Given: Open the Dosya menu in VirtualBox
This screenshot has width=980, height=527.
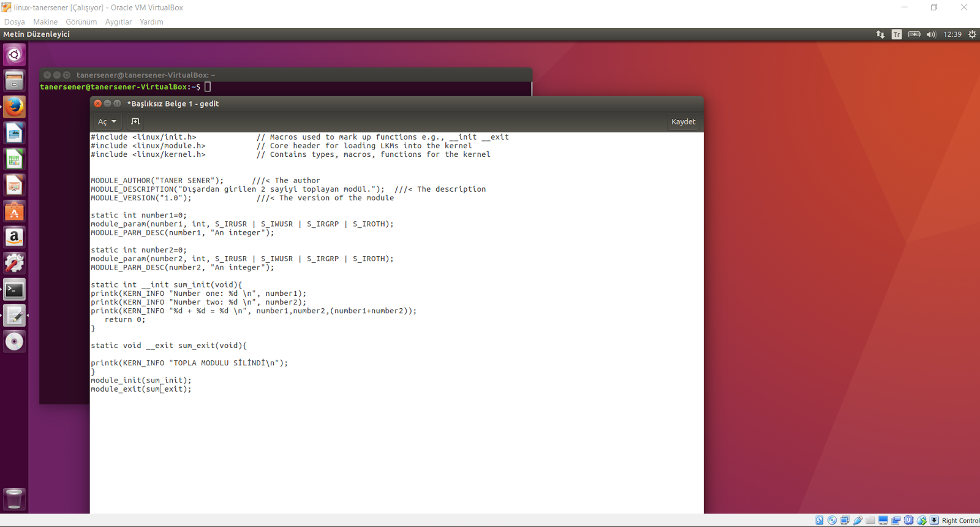Looking at the screenshot, I should [x=15, y=21].
